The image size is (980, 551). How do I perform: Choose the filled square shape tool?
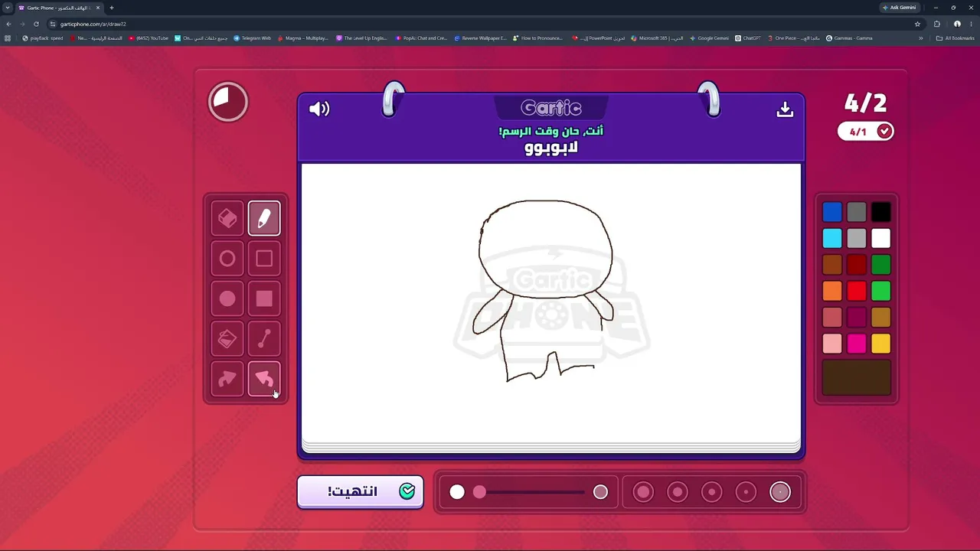264,299
